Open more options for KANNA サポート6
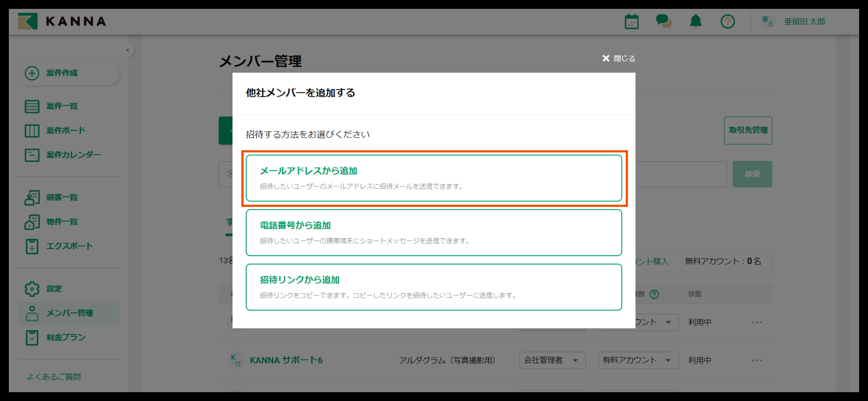Viewport: 868px width, 401px height. tap(756, 360)
